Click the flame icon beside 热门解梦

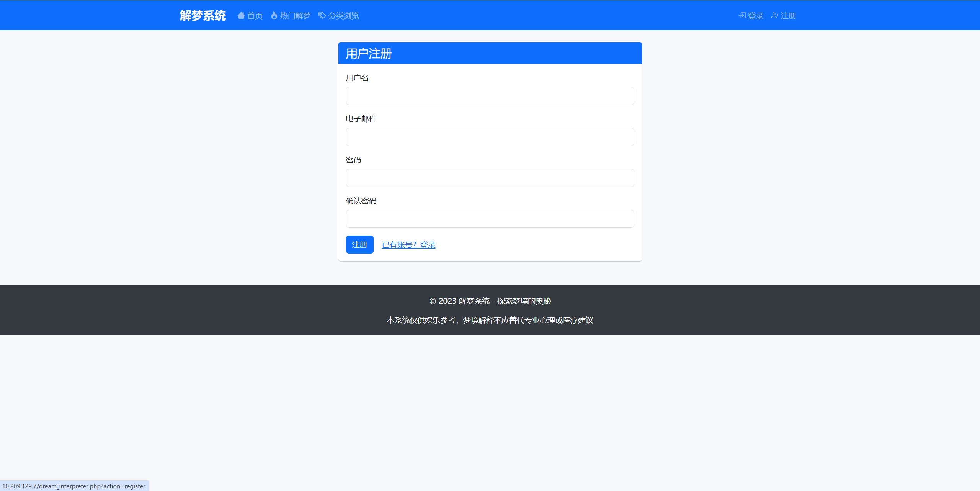coord(274,16)
